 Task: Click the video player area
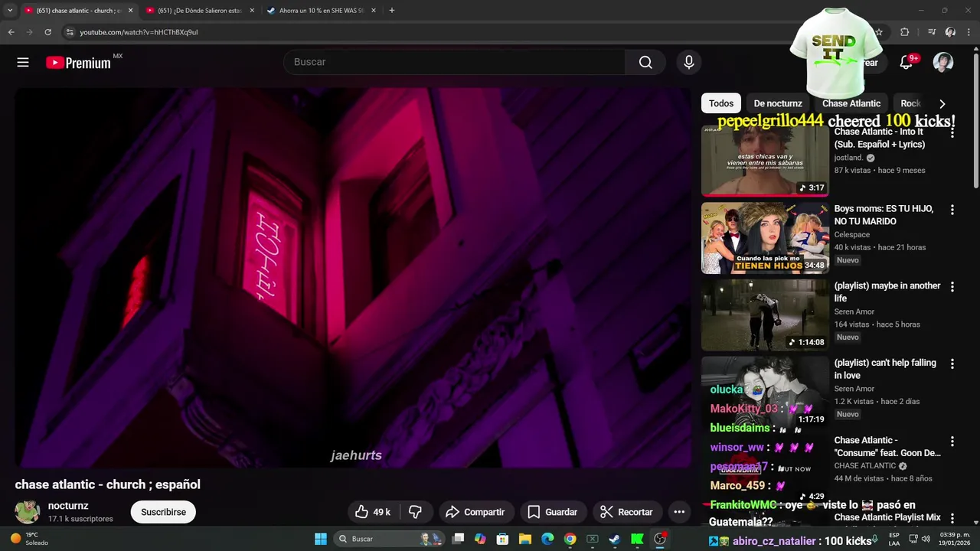tap(353, 277)
